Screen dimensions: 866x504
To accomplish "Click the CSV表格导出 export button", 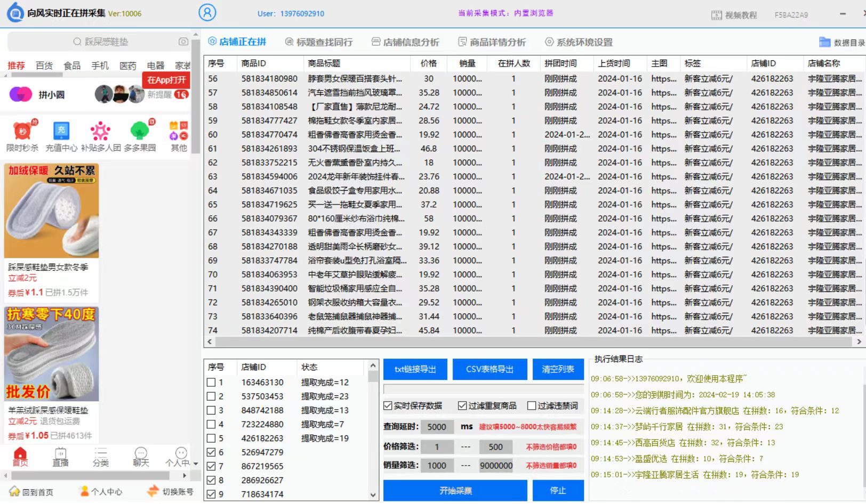I will [490, 369].
